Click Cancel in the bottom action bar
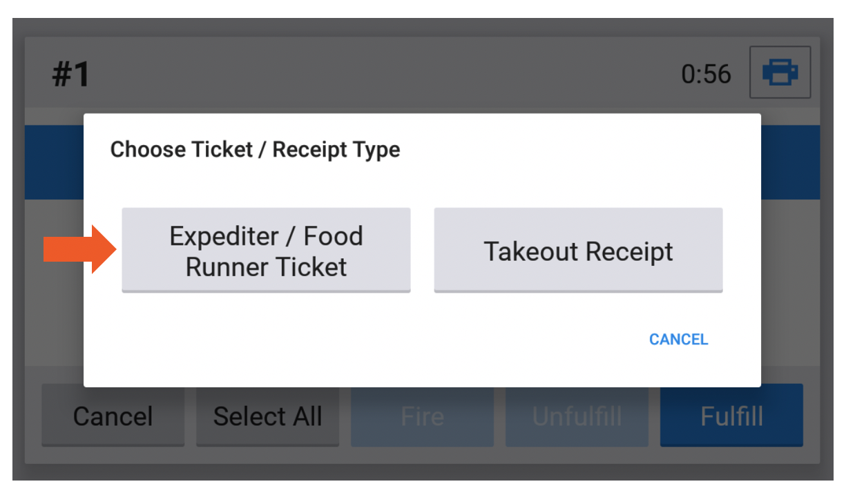Screen dimensions: 855x504 pos(113,415)
